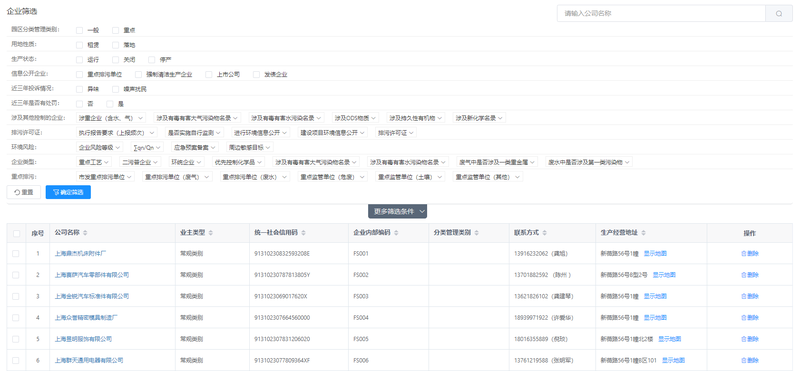
Task: Open the 重点监管单位（其他） dropdown
Action: tap(488, 177)
